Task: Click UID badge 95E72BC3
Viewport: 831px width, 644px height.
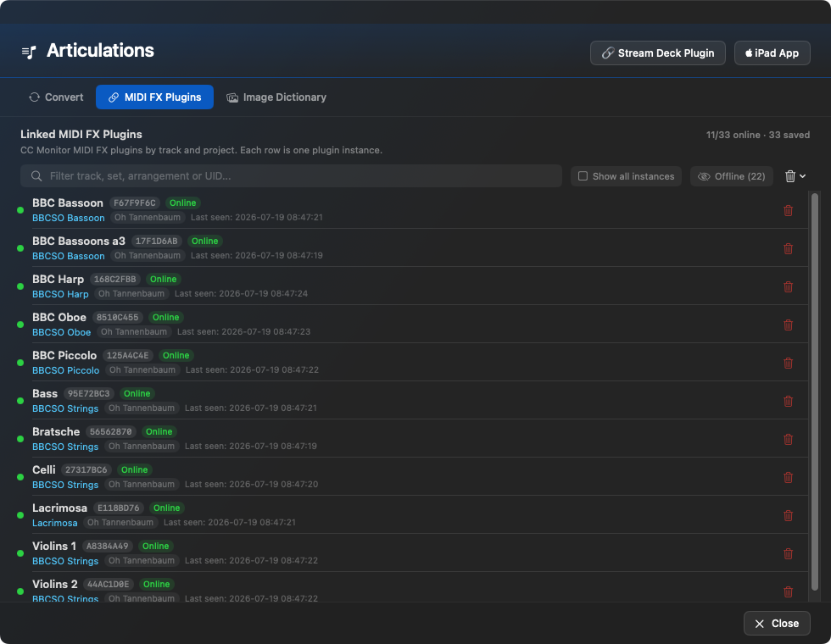Action: 88,393
